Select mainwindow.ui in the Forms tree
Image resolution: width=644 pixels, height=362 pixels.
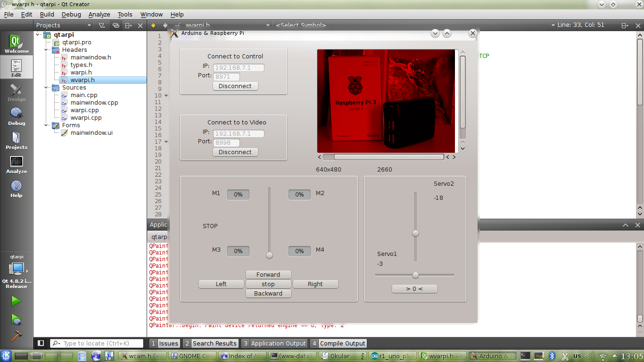(x=91, y=132)
